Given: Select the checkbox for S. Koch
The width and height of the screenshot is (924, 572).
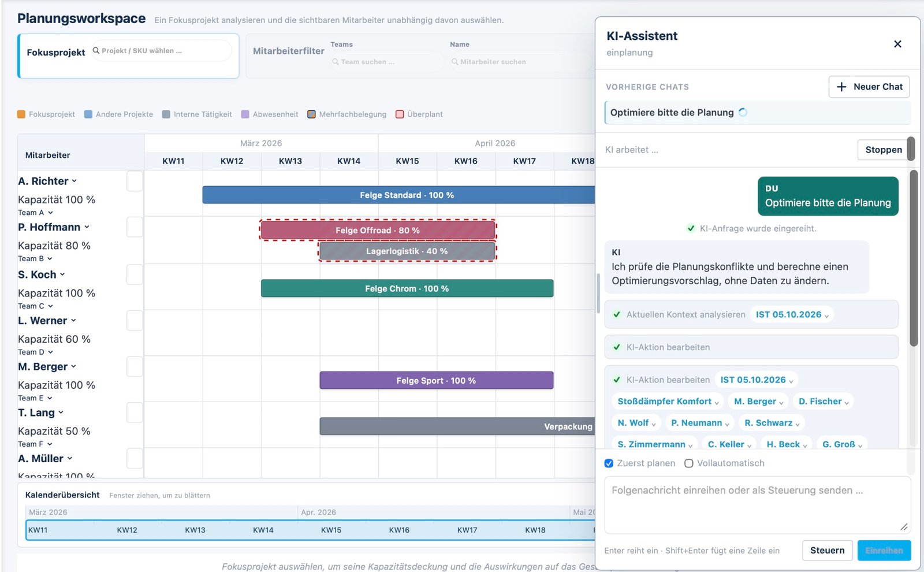Looking at the screenshot, I should [135, 274].
